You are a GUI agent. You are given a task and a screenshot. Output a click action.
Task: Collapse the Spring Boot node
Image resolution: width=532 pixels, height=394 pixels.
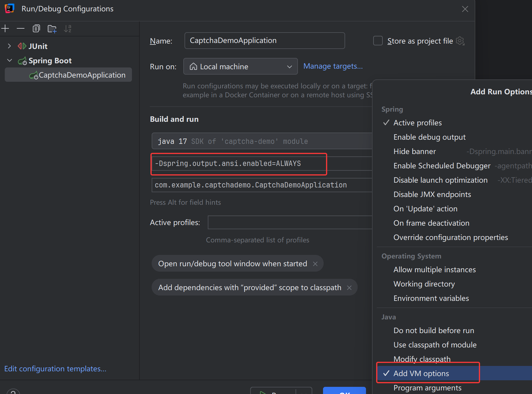[10, 61]
